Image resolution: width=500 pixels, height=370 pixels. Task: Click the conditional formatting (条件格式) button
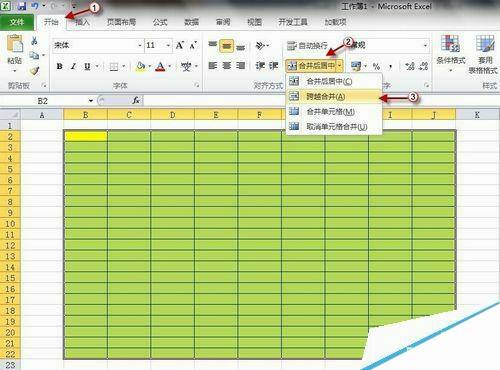451,53
